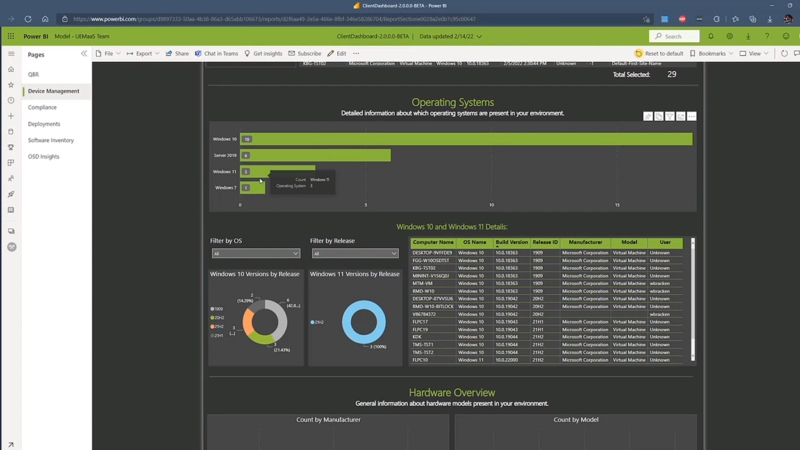Viewport: 800px width, 450px height.
Task: Select the Server 2019 bar in chart
Action: click(x=315, y=155)
